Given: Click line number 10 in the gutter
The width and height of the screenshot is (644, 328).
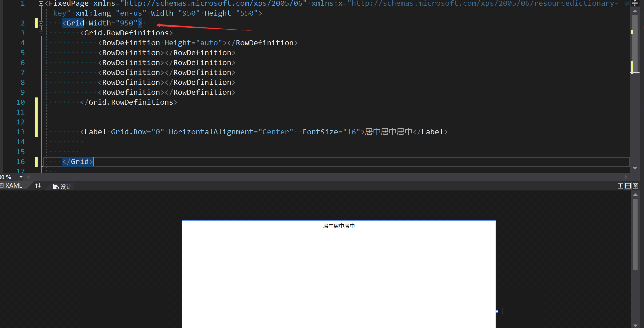Looking at the screenshot, I should point(21,102).
